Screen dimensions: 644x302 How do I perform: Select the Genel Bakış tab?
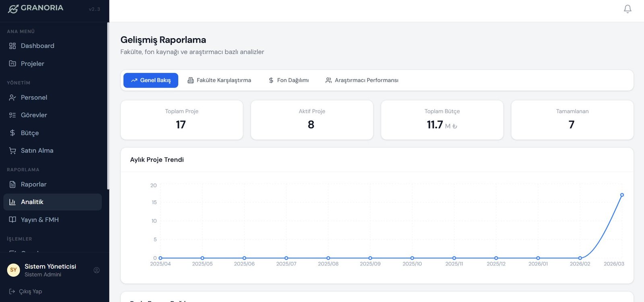click(151, 80)
